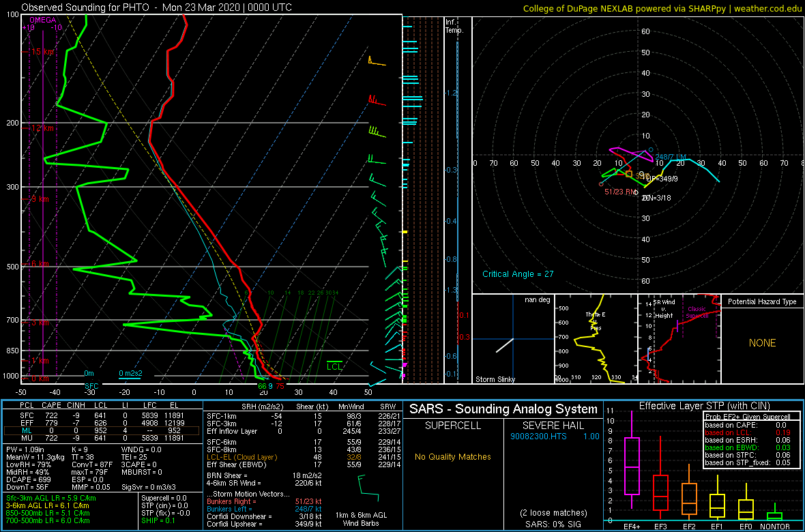Open the SR Wind v. Height inset plot
This screenshot has height=532, width=805.
679,339
